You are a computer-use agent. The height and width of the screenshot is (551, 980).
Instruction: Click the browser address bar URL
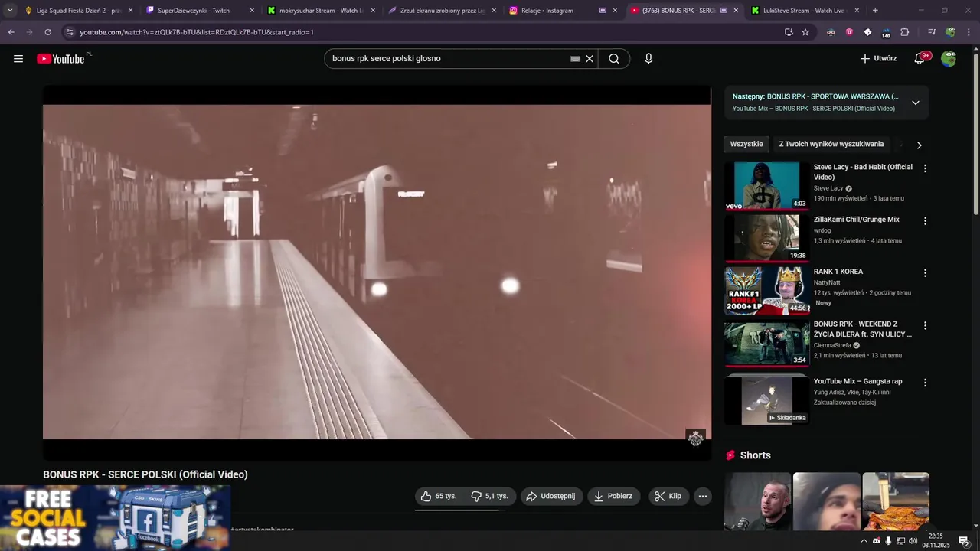197,32
